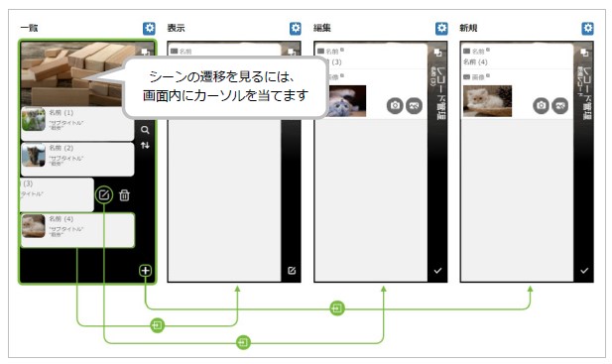Click the checkmark in the 新規 scene

pos(584,271)
